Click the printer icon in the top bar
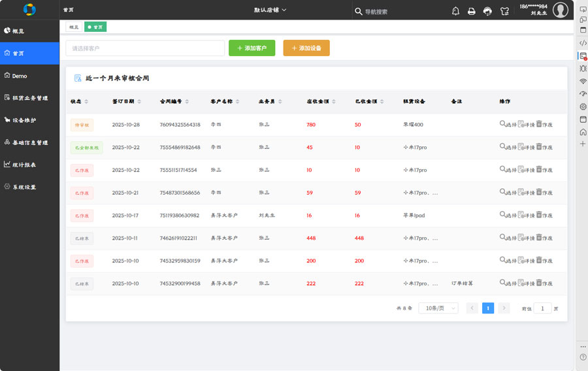This screenshot has width=588, height=371. pos(471,11)
